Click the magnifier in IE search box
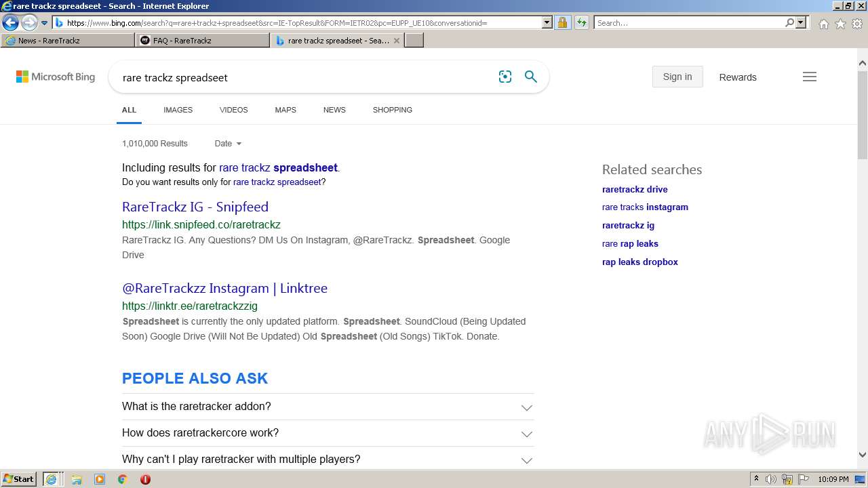 click(x=790, y=23)
